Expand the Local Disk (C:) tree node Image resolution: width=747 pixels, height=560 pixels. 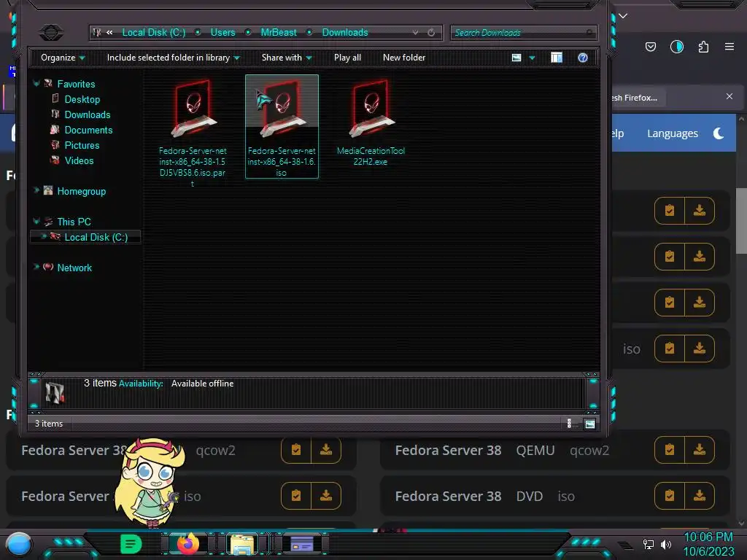click(43, 236)
